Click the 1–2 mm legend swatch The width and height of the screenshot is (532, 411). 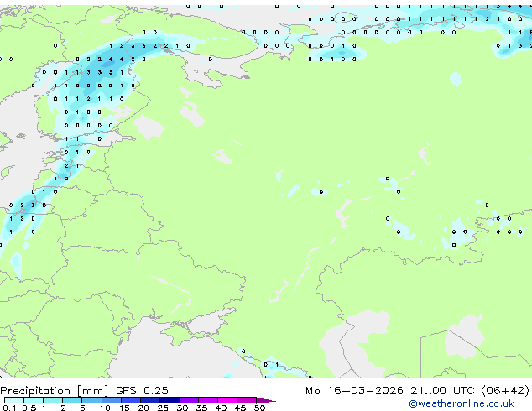tap(53, 400)
